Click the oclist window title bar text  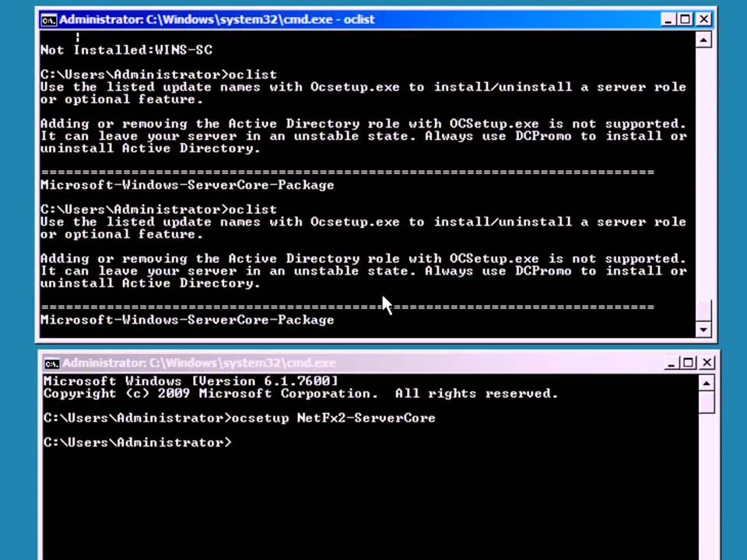pyautogui.click(x=217, y=19)
